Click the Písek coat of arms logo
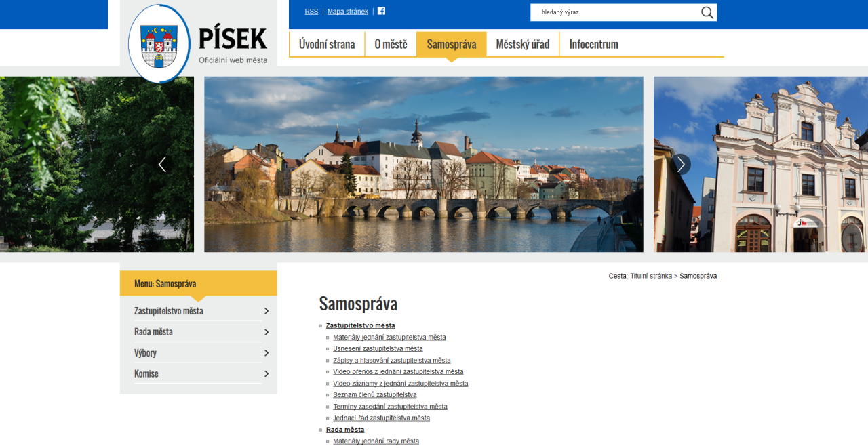The height and width of the screenshot is (448, 868). click(x=159, y=44)
